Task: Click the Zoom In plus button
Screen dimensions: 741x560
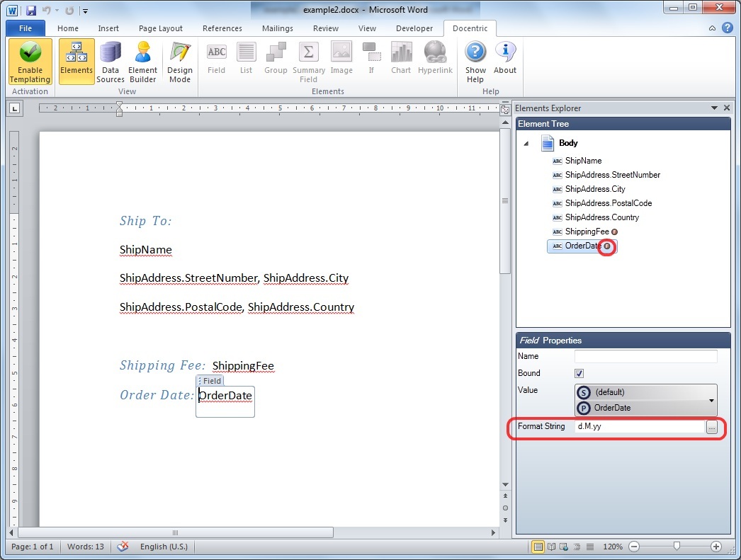Action: click(x=716, y=547)
